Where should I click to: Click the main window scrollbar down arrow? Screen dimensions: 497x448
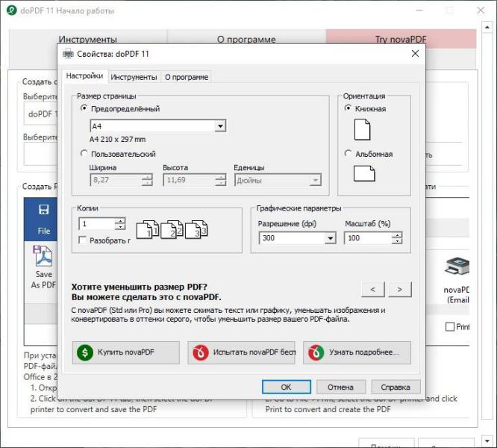pos(487,441)
